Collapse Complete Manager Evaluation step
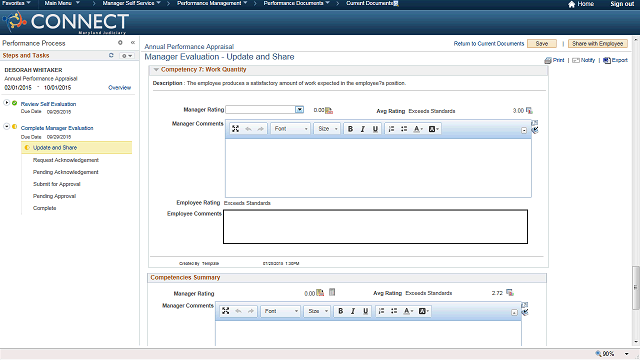This screenshot has width=640, height=360. pyautogui.click(x=7, y=127)
